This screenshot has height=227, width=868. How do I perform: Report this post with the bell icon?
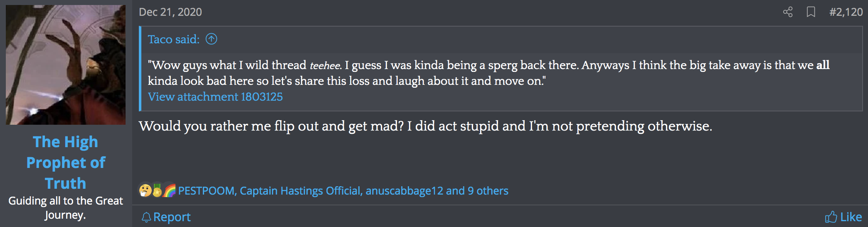pyautogui.click(x=146, y=217)
